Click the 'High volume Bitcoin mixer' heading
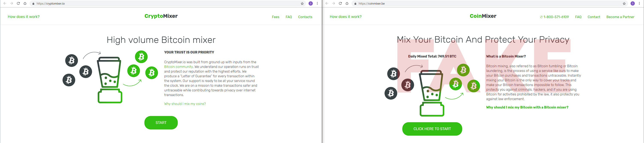The width and height of the screenshot is (644, 143). pos(161,40)
